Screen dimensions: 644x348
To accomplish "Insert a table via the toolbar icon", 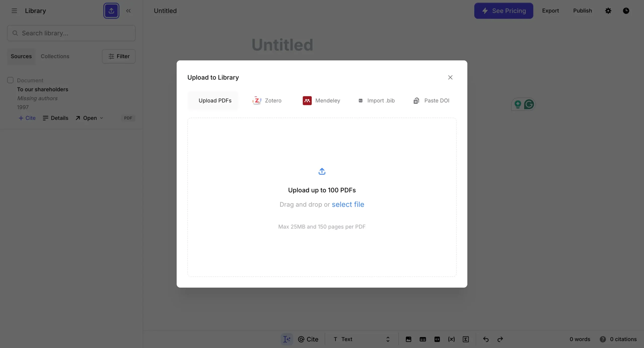I will click(x=423, y=339).
